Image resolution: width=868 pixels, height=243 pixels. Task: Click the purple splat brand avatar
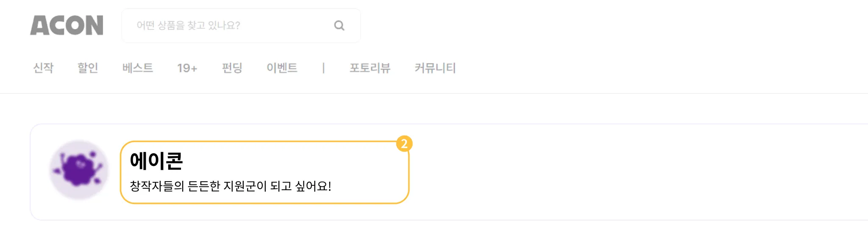[x=79, y=170]
